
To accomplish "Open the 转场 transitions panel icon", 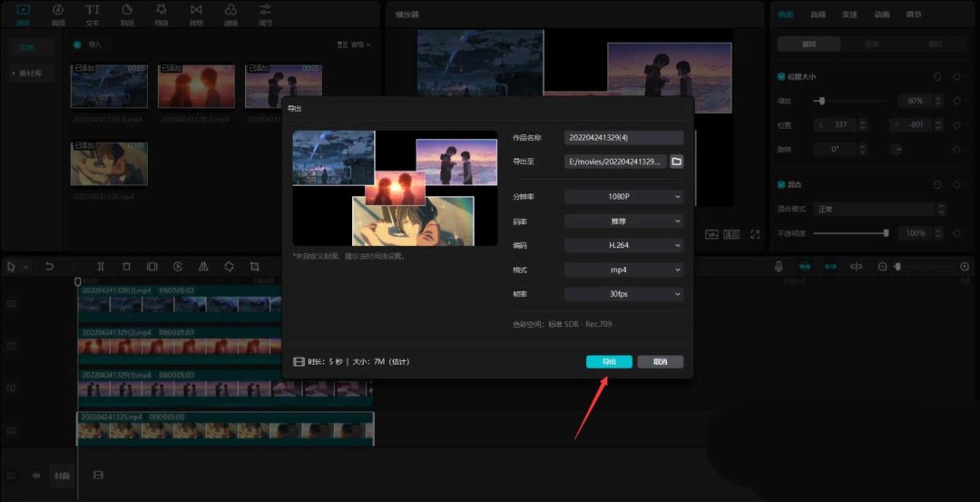I will (x=196, y=14).
